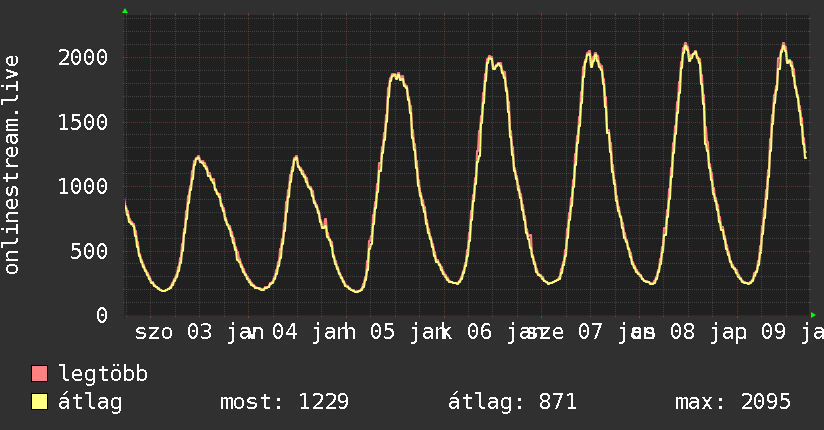The height and width of the screenshot is (430, 824).
Task: Click the 05 date axis label
Action: 383,332
